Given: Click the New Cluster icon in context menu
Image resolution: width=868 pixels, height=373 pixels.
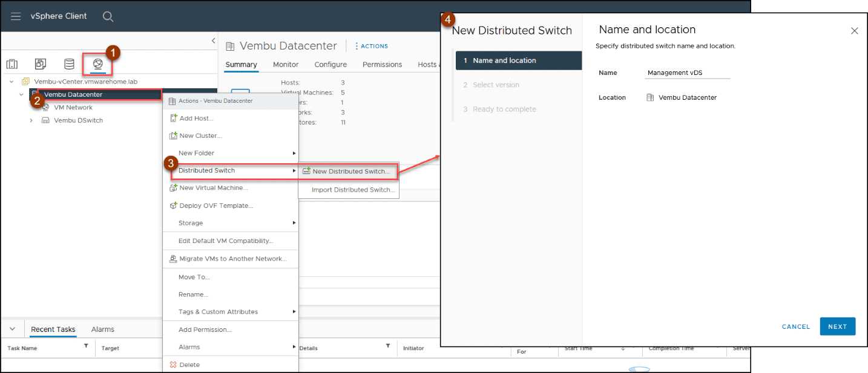Looking at the screenshot, I should coord(173,135).
